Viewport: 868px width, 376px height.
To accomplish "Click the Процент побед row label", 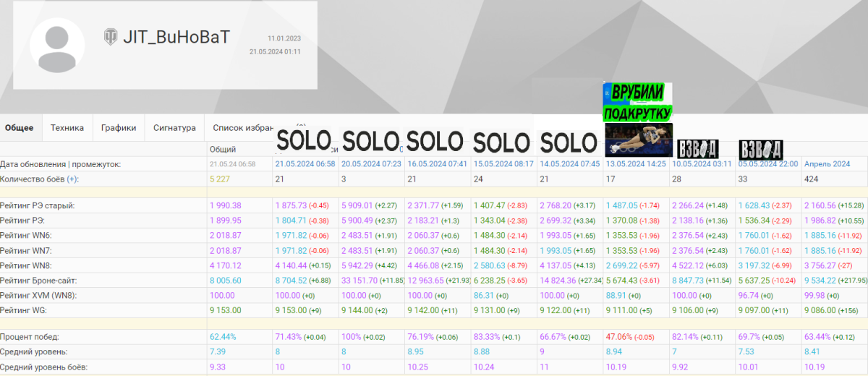I will pos(30,336).
